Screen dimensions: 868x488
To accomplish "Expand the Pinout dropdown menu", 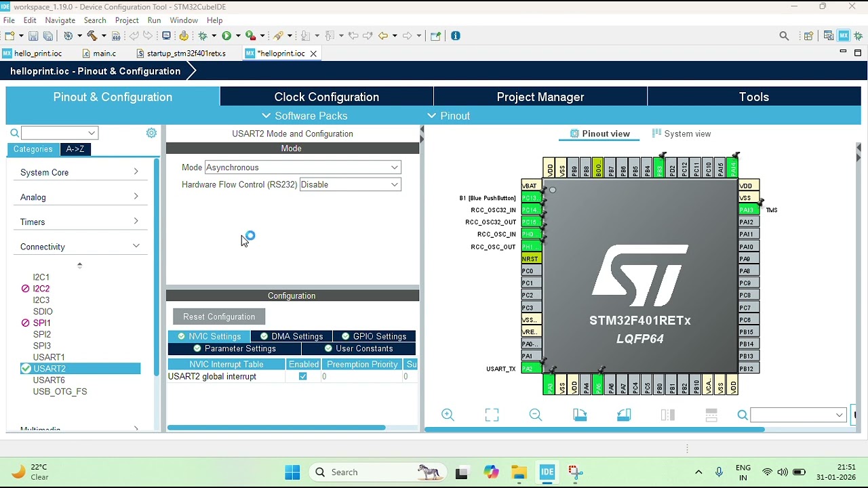I will pos(448,116).
